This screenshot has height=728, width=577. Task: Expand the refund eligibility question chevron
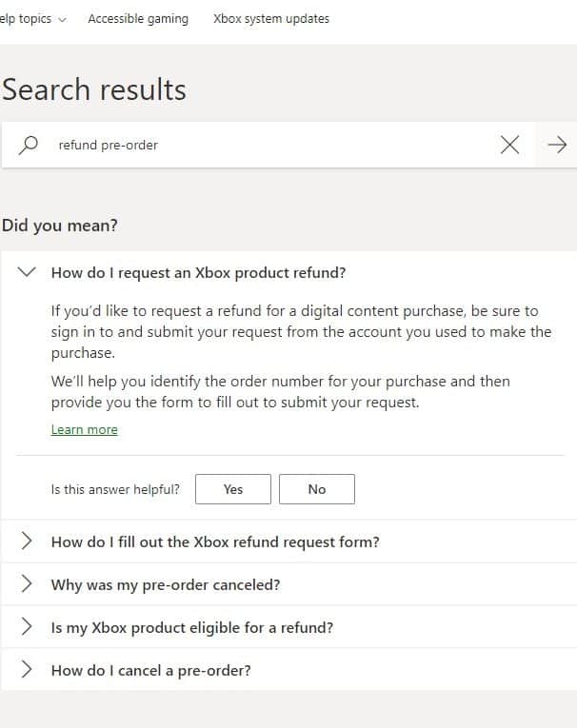27,627
